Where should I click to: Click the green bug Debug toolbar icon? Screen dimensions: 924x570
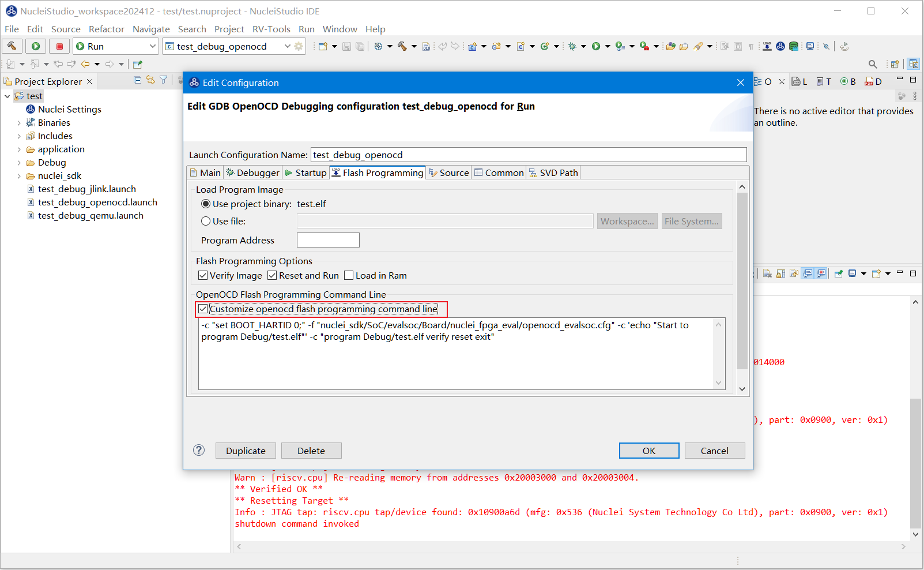[x=572, y=46]
